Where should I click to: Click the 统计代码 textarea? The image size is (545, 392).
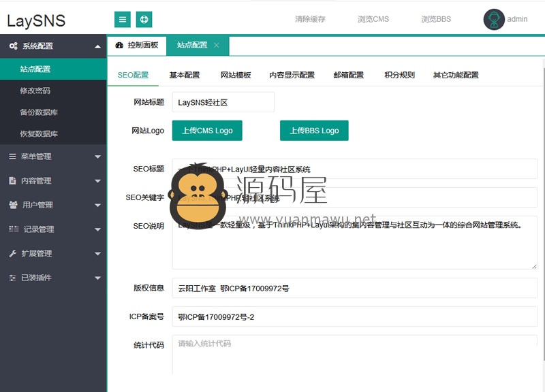pyautogui.click(x=354, y=355)
